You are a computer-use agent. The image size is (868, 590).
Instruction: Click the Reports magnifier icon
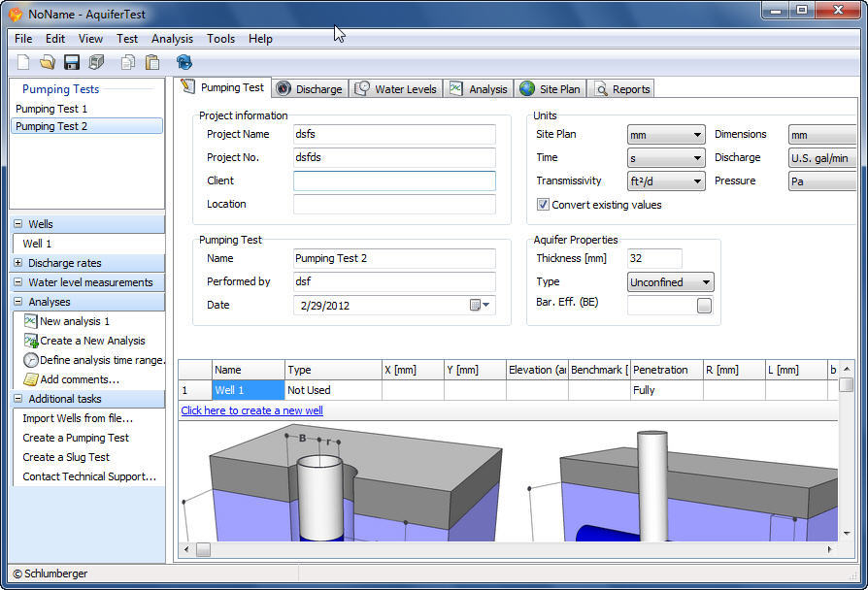[x=601, y=88]
